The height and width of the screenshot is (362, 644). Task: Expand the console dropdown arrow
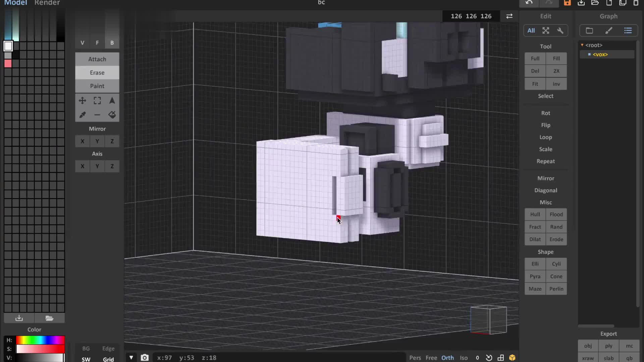(131, 358)
